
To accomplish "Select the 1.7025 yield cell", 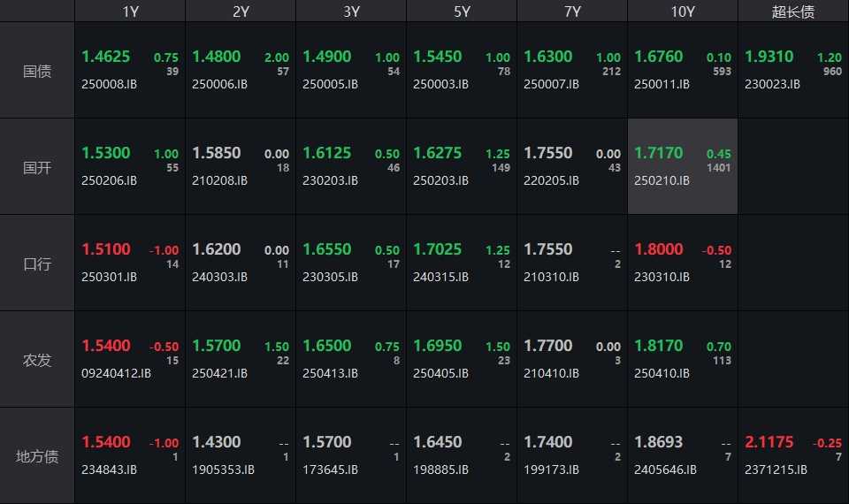I will tap(437, 249).
